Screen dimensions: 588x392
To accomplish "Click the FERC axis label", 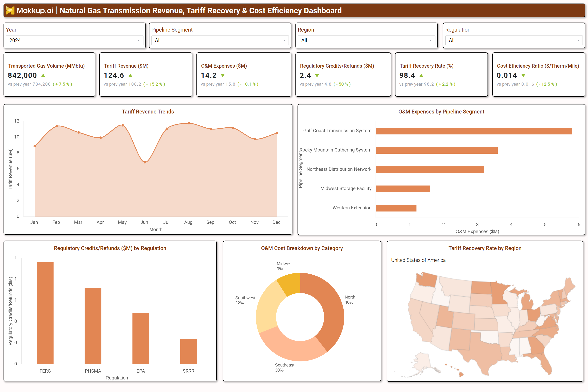I will point(45,371).
